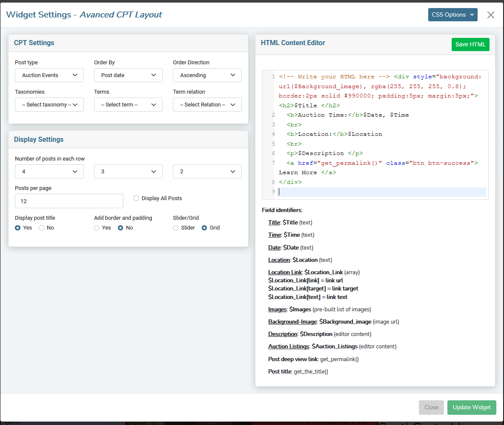Click the $Location_Link[link] = link url line
Screen dimensions: 504x425
[306, 280]
